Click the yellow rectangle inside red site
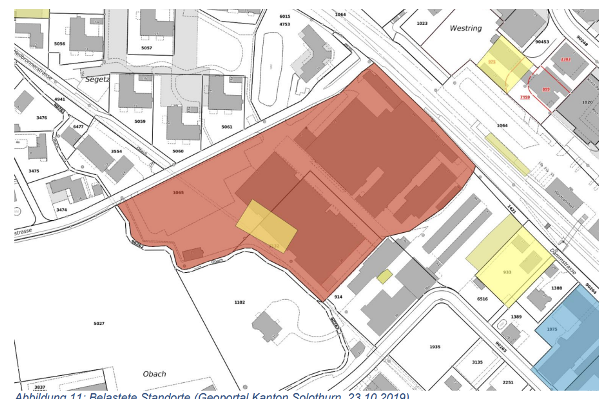This screenshot has width=614, height=408. point(266,226)
